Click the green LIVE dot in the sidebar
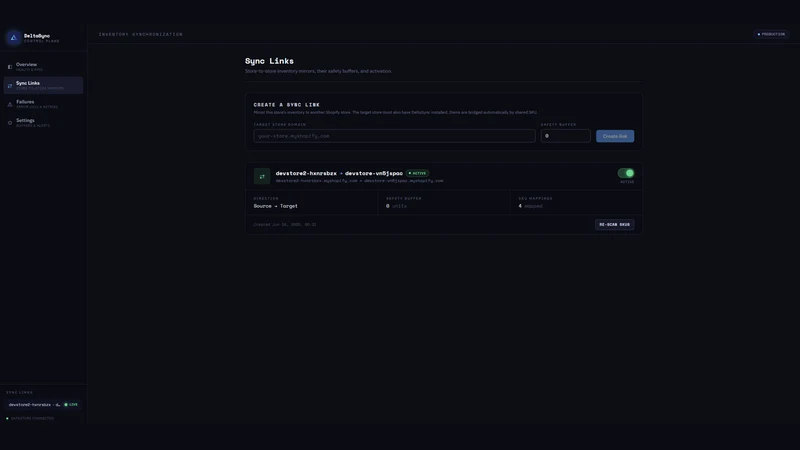 pos(66,405)
